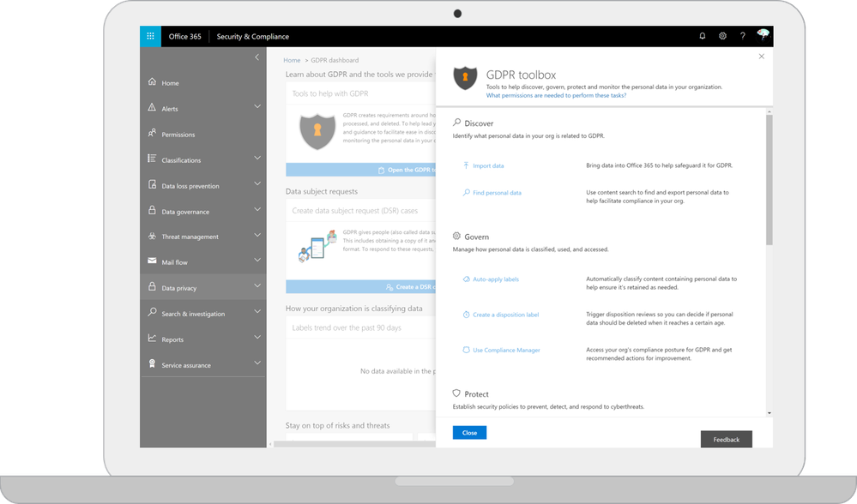This screenshot has width=857, height=504.
Task: Click the Govern gear icon
Action: tap(456, 236)
